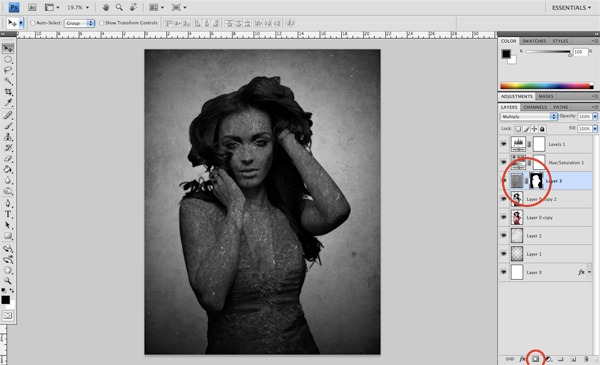Image resolution: width=600 pixels, height=365 pixels.
Task: Select the Blur tool
Action: click(x=8, y=180)
